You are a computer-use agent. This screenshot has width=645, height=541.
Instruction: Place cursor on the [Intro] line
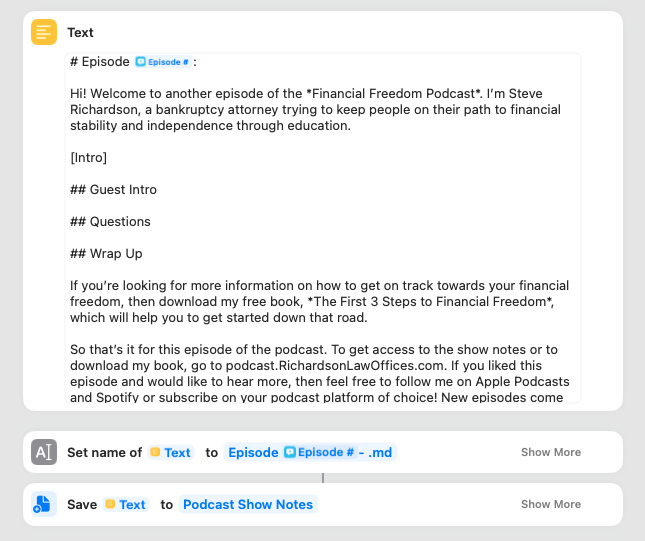click(88, 158)
